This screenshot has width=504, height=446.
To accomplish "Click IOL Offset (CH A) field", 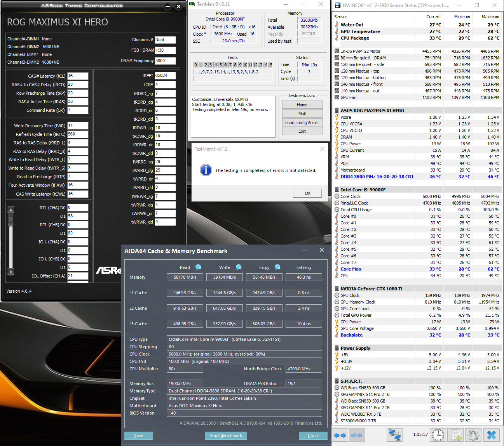I will [x=78, y=276].
